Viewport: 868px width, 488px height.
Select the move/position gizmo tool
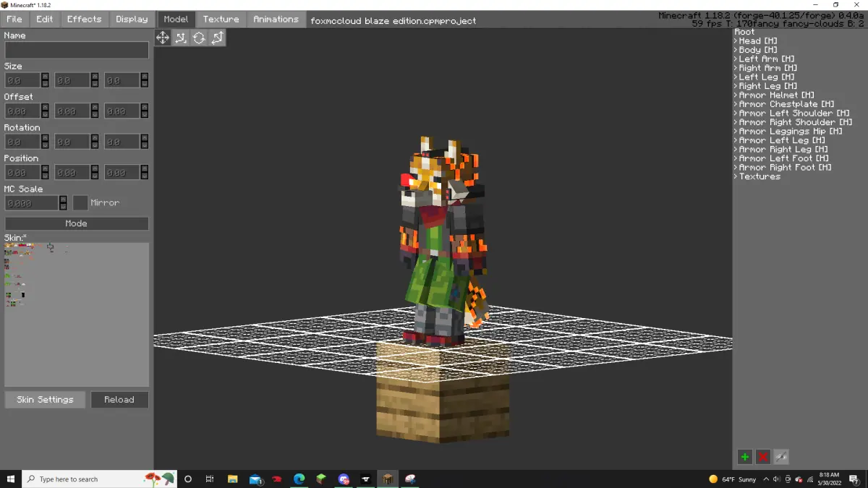click(x=163, y=38)
